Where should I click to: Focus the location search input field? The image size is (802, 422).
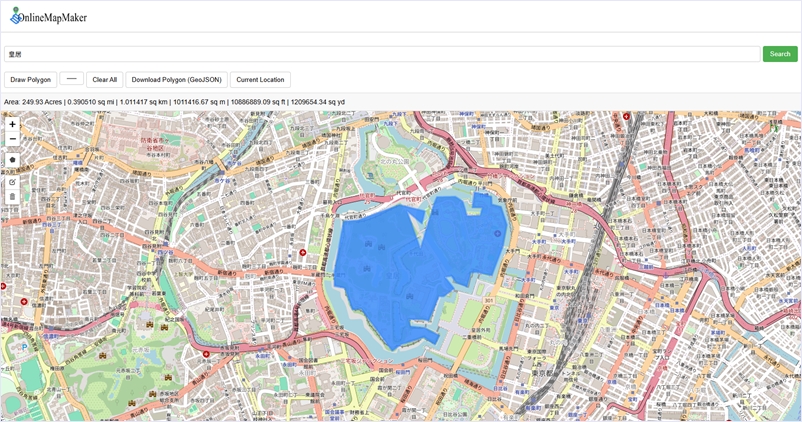point(380,54)
